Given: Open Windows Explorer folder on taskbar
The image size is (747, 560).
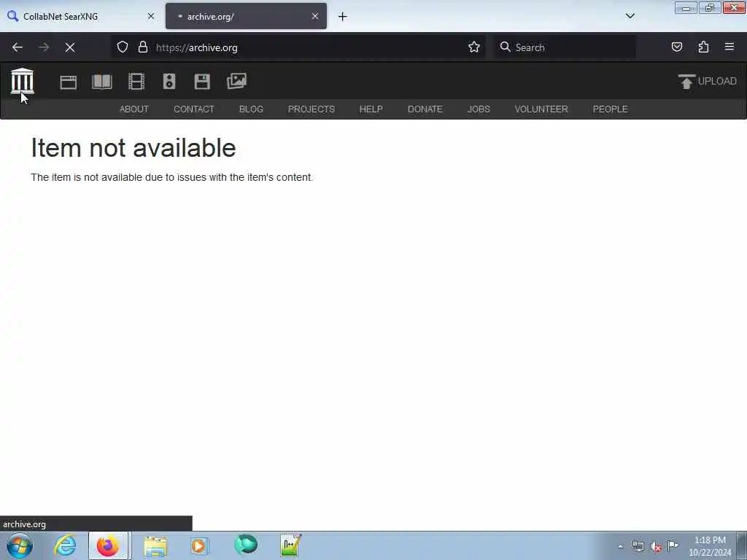Looking at the screenshot, I should (x=155, y=546).
